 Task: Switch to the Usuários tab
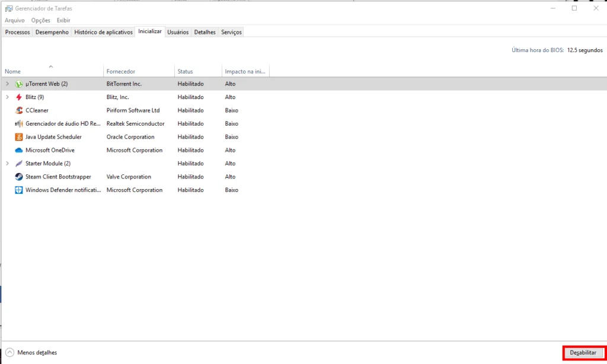pyautogui.click(x=178, y=32)
